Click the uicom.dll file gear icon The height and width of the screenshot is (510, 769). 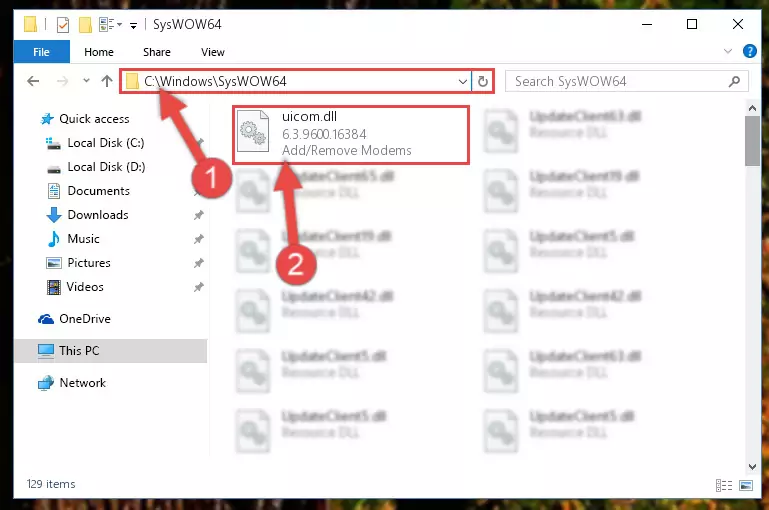(x=253, y=131)
